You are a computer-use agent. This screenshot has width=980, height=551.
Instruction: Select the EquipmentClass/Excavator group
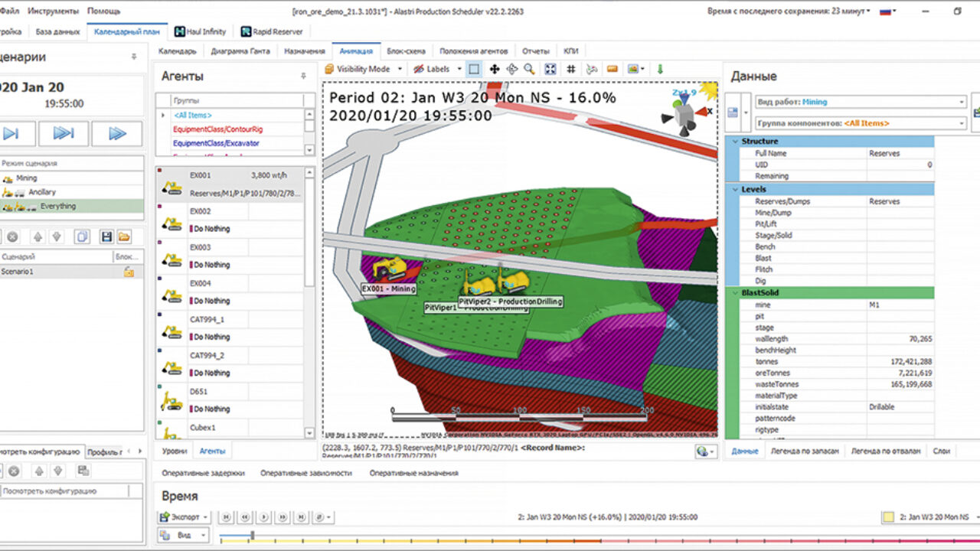[216, 143]
